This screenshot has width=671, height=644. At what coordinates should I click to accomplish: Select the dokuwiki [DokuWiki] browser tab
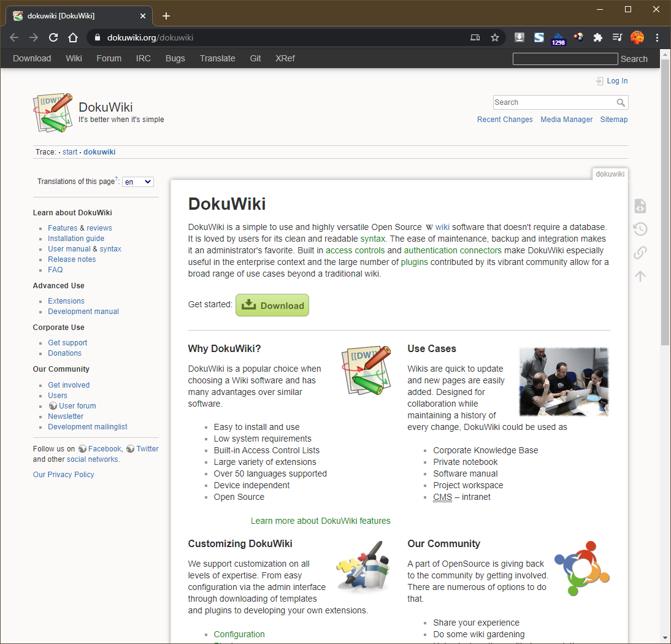(x=79, y=17)
